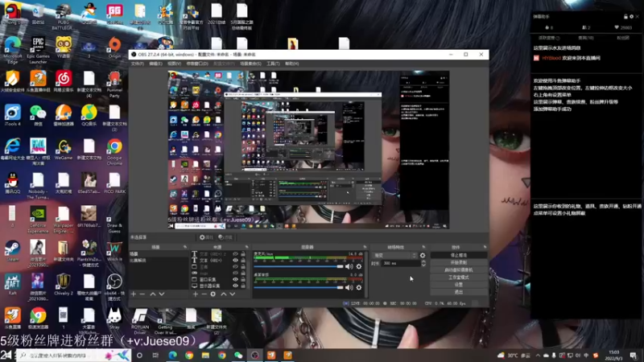Open the Docks (D) menu in OBS
The width and height of the screenshot is (644, 362).
coord(197,64)
